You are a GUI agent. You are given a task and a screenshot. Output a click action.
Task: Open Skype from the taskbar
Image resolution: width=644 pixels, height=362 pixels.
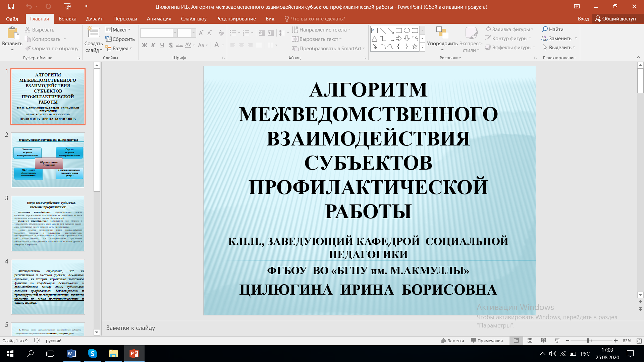point(92,353)
